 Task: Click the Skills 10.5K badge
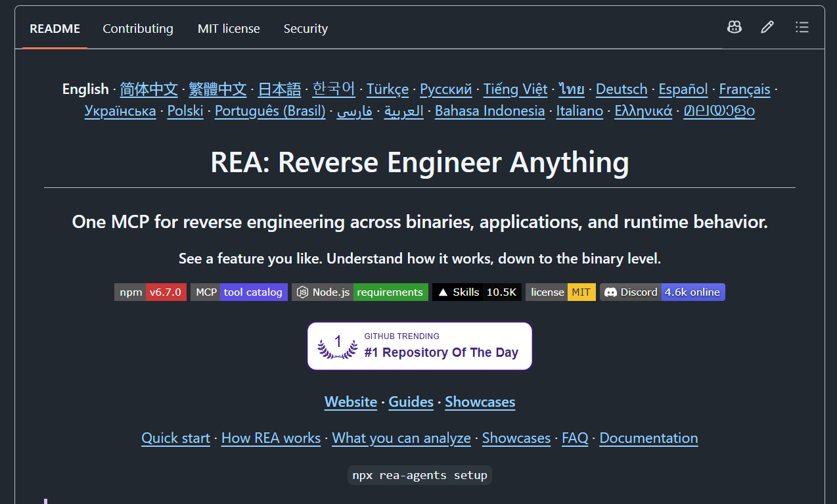tap(477, 292)
